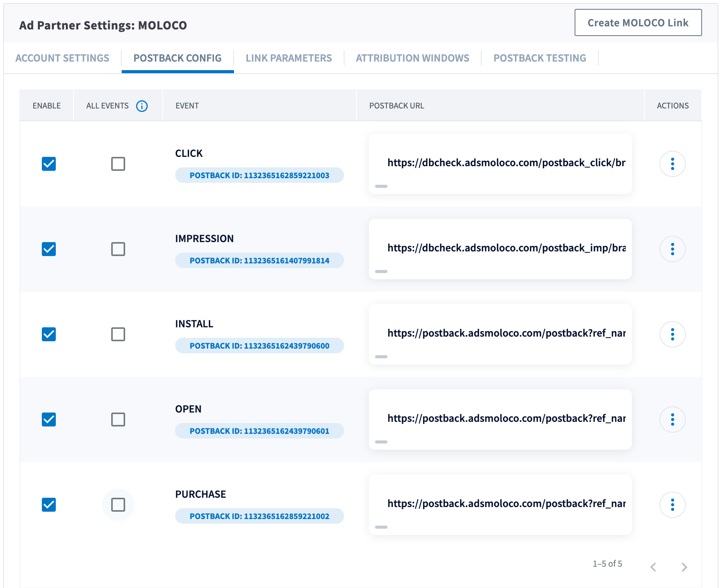Click Ad Partner Settings: MOLOCO heading
The width and height of the screenshot is (723, 588).
[x=103, y=25]
